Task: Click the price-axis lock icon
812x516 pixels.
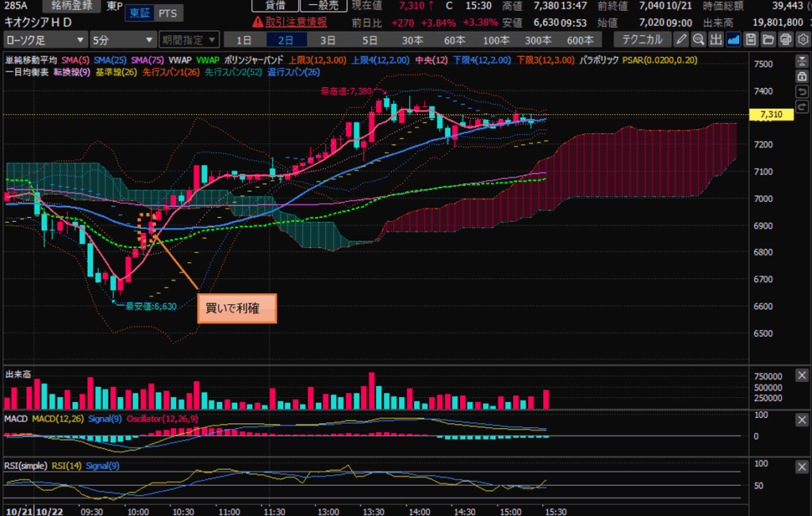Action: 802,77
